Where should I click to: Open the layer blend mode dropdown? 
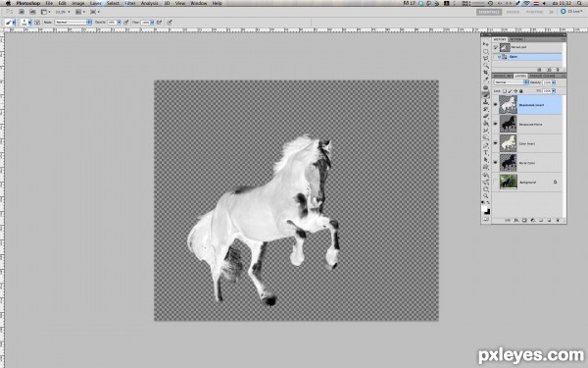(512, 82)
